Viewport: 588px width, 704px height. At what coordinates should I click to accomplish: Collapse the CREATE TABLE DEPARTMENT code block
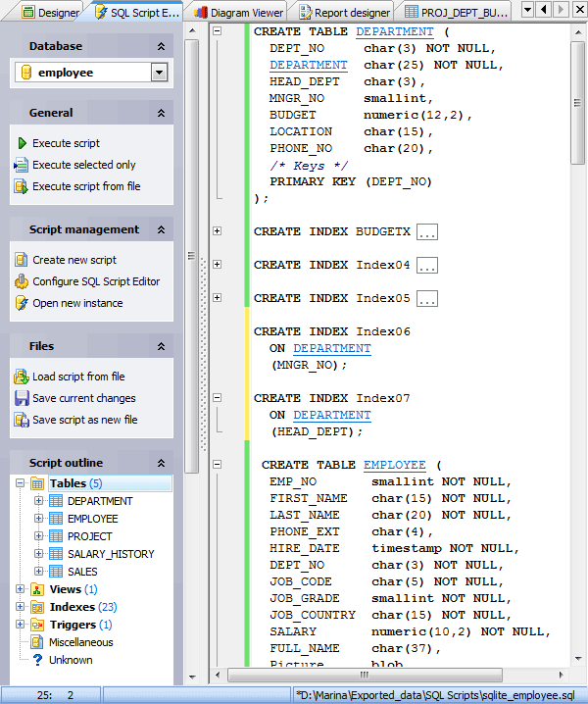click(x=218, y=31)
